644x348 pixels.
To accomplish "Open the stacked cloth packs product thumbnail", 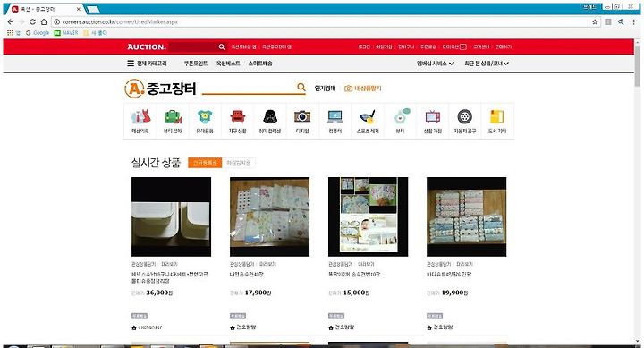I will (x=467, y=216).
